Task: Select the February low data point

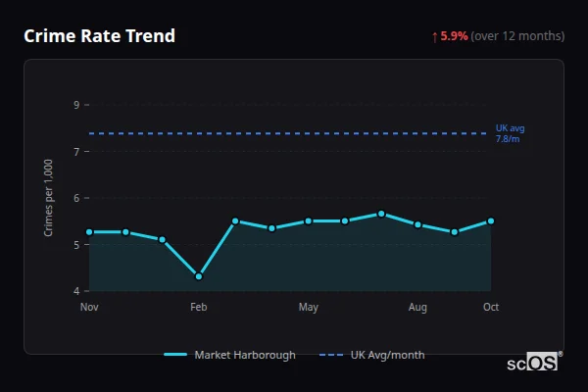Action: click(x=199, y=276)
